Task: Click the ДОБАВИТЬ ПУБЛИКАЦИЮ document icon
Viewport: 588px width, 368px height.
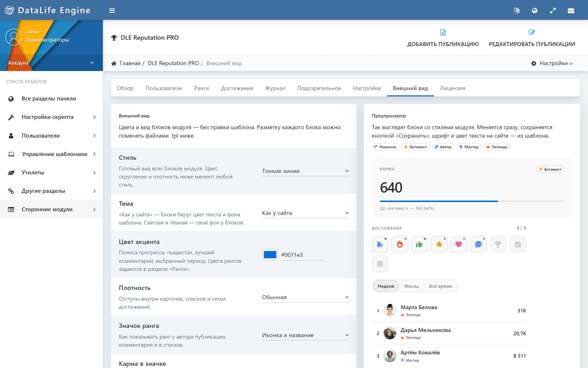Action: [x=443, y=32]
